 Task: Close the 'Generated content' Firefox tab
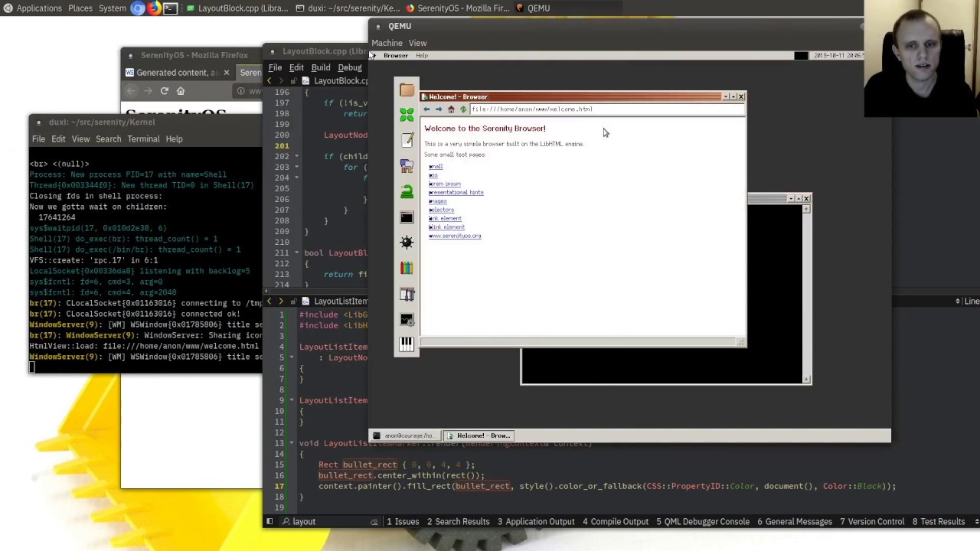[x=226, y=73]
